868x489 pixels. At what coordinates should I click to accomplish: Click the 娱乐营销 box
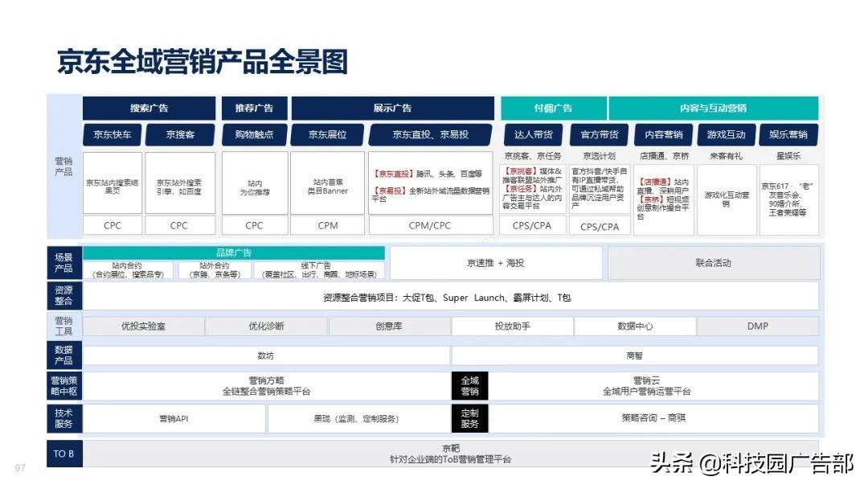coord(788,134)
